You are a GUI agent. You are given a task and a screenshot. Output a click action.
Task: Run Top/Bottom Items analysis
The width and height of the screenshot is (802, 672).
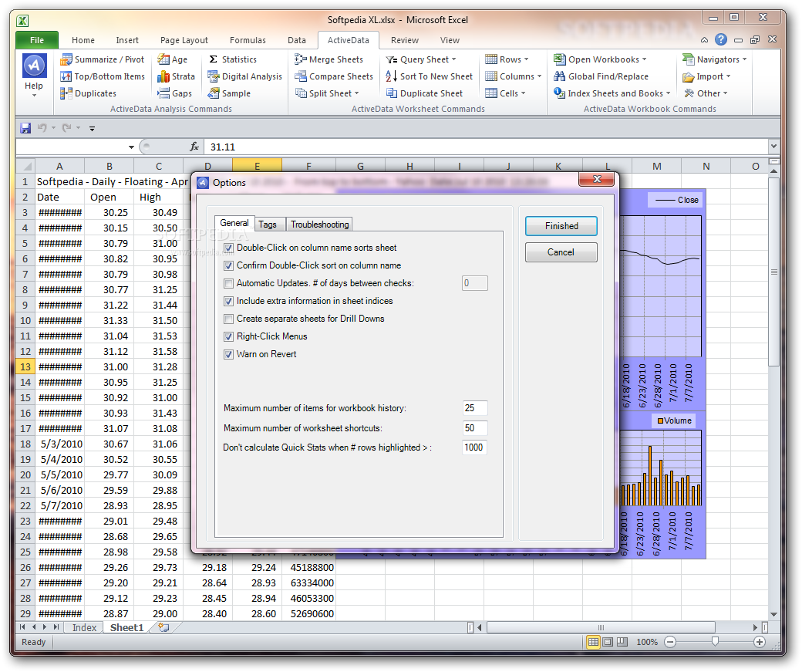click(x=103, y=76)
